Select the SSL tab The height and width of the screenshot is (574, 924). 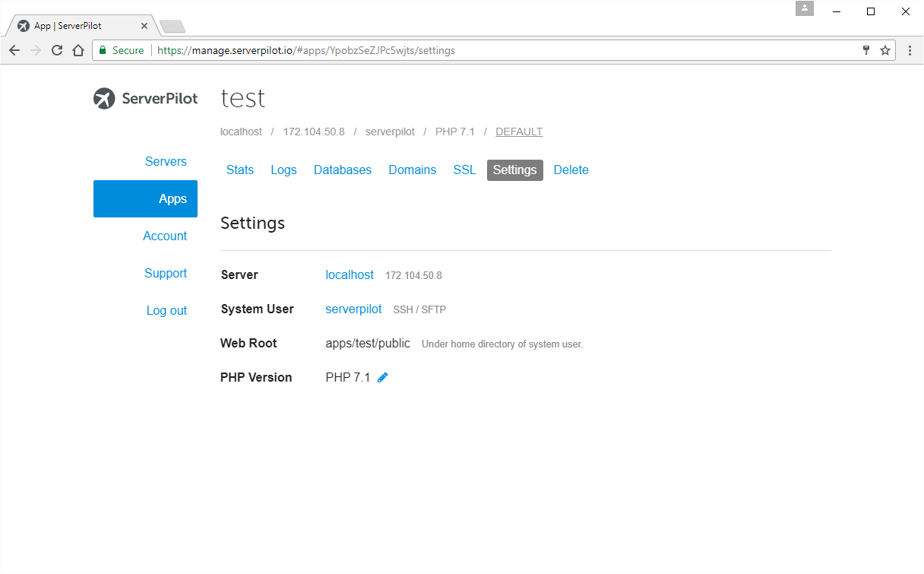point(464,170)
